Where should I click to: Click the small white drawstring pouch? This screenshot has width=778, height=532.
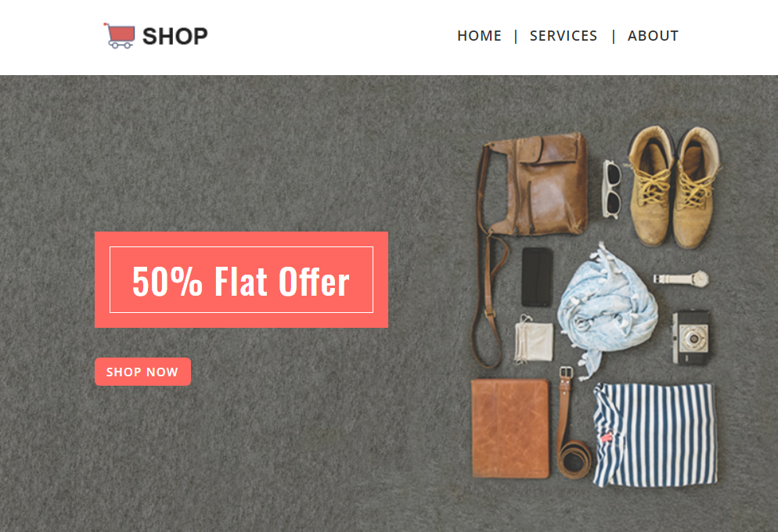pos(533,339)
